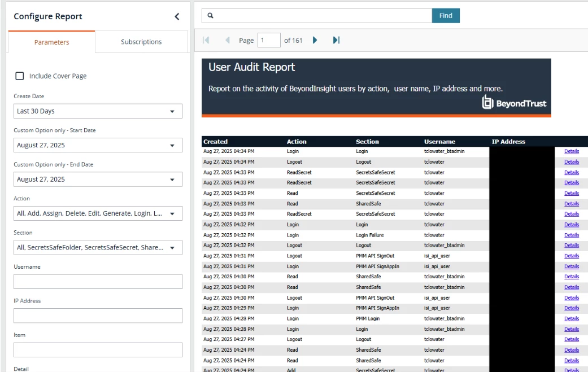Image resolution: width=588 pixels, height=372 pixels.
Task: Click the Username column header
Action: (439, 142)
